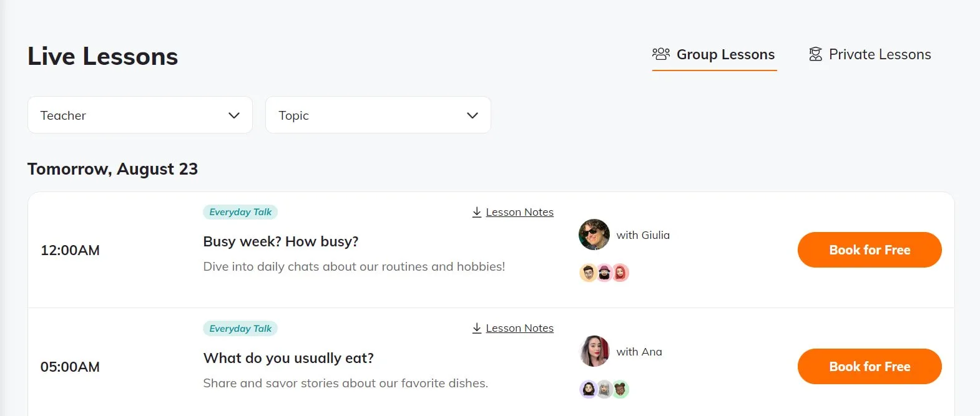Open Lesson Notes for What do you usually eat
This screenshot has width=980, height=416.
[x=519, y=328]
